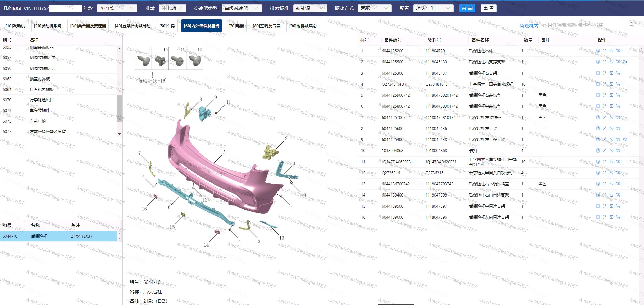Open the [40]悬架转向及制动 tab
Screen dimensions: 644x305
tap(133, 26)
